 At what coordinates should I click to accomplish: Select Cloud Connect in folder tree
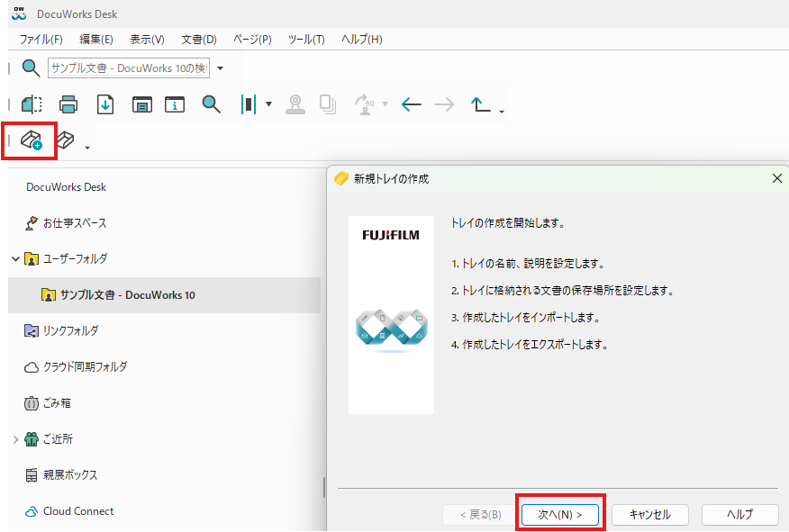[69, 511]
